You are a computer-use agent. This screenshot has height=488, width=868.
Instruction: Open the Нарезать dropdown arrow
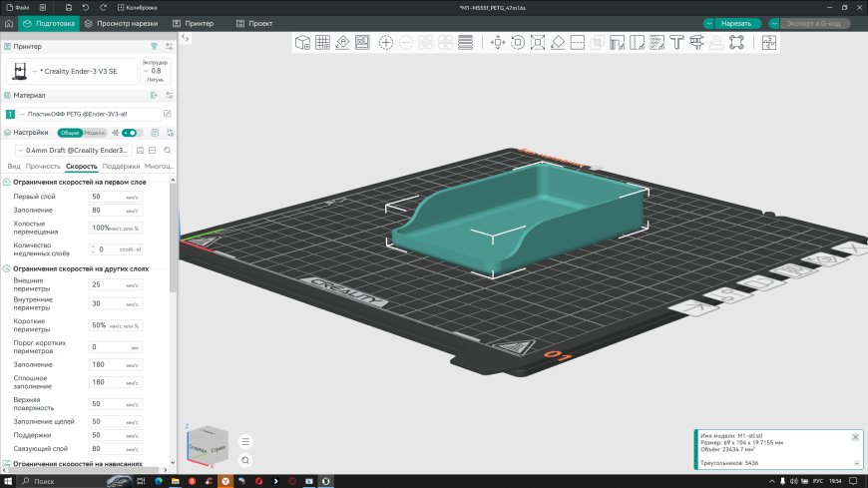click(x=709, y=23)
